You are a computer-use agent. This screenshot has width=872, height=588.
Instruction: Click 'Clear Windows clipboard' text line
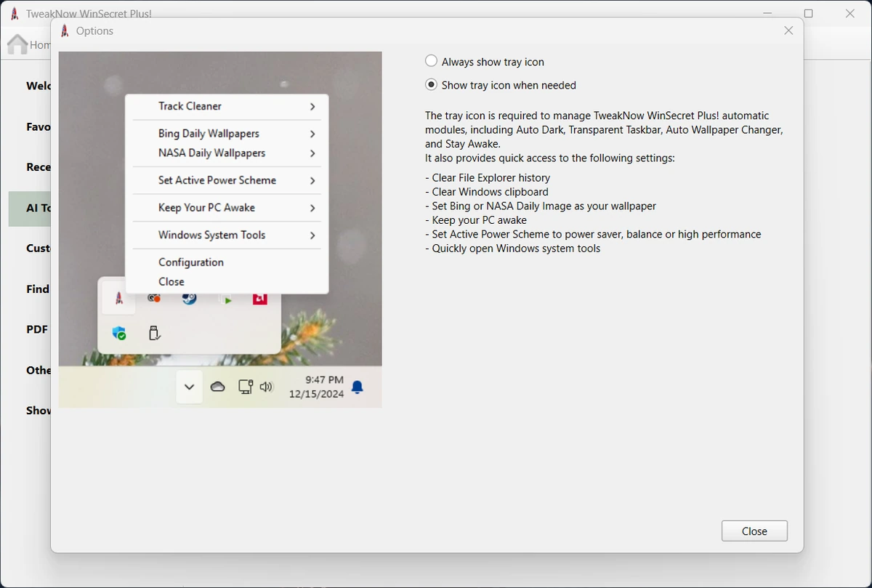coord(487,192)
